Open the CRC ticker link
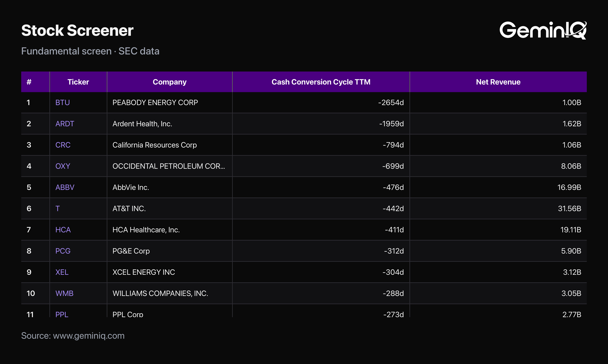The height and width of the screenshot is (364, 608). pos(63,145)
